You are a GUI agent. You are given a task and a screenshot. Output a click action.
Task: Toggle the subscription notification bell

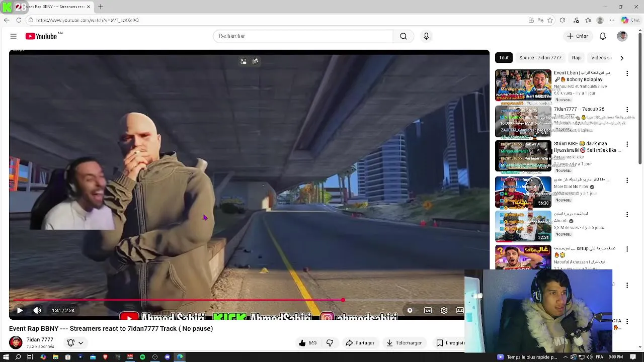coord(71,343)
